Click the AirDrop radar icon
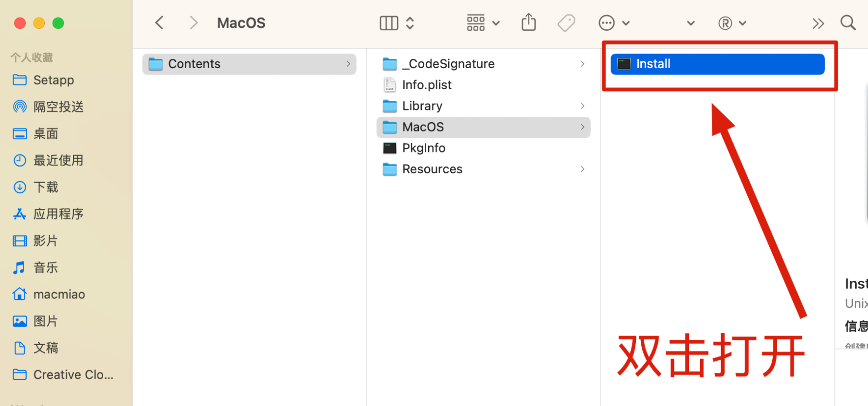 (20, 107)
